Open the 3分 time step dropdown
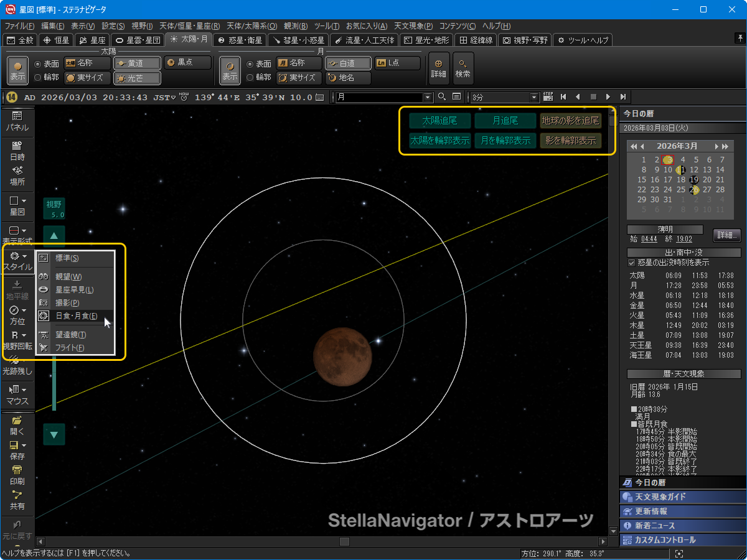Screen dimensions: 747x560 (533, 97)
